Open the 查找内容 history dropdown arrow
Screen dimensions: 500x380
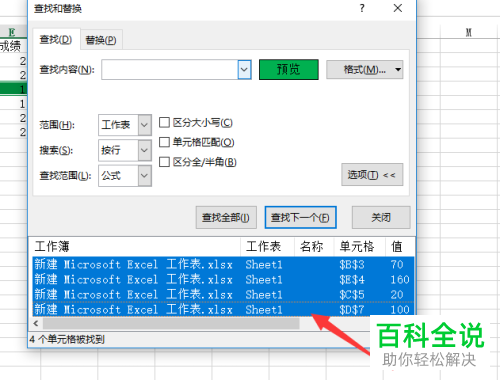point(244,69)
